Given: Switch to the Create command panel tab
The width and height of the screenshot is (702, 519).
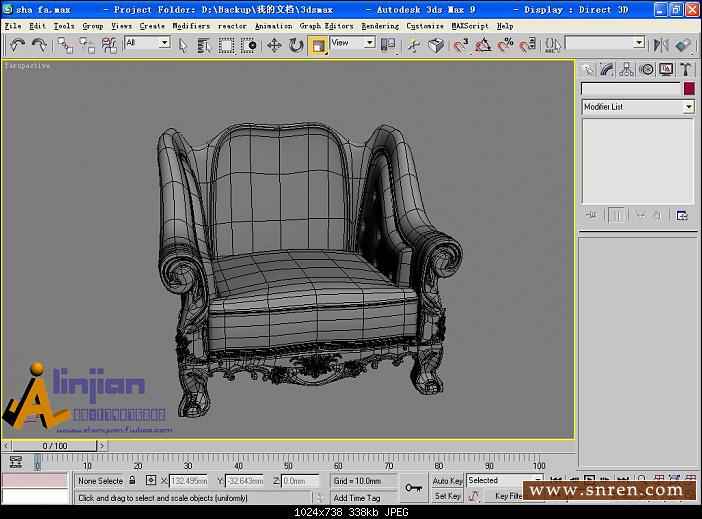Looking at the screenshot, I should [x=587, y=69].
